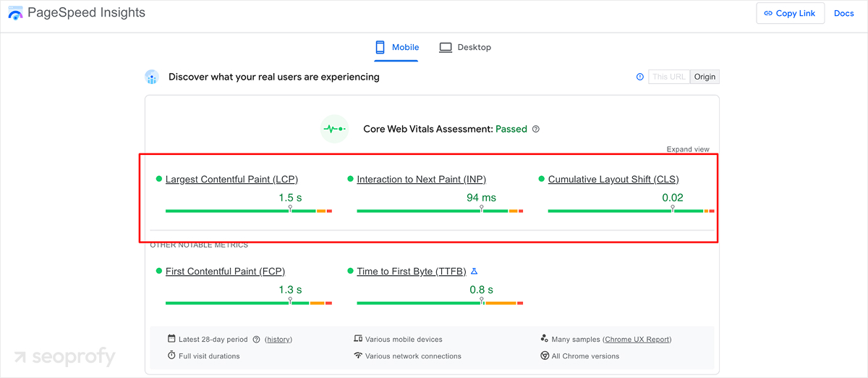This screenshot has height=378, width=868.
Task: Click the green dot beside TTFB
Action: [350, 271]
